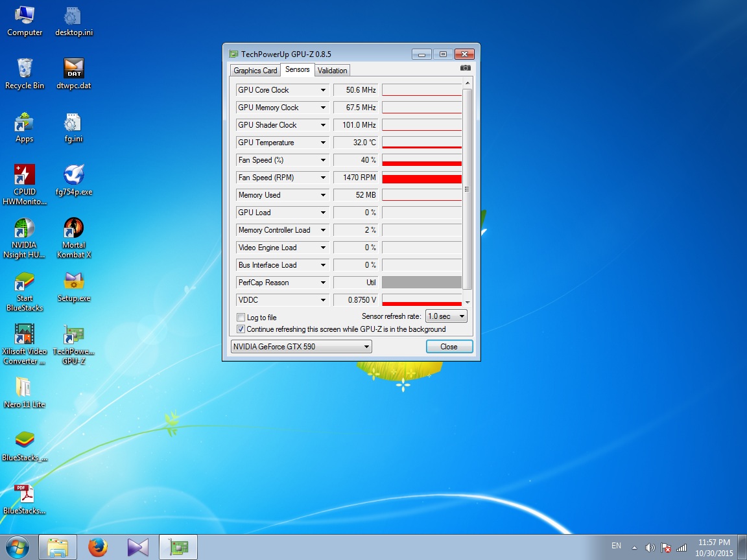Click the Visual Studio taskbar icon
This screenshot has height=560, width=747.
coord(137,546)
